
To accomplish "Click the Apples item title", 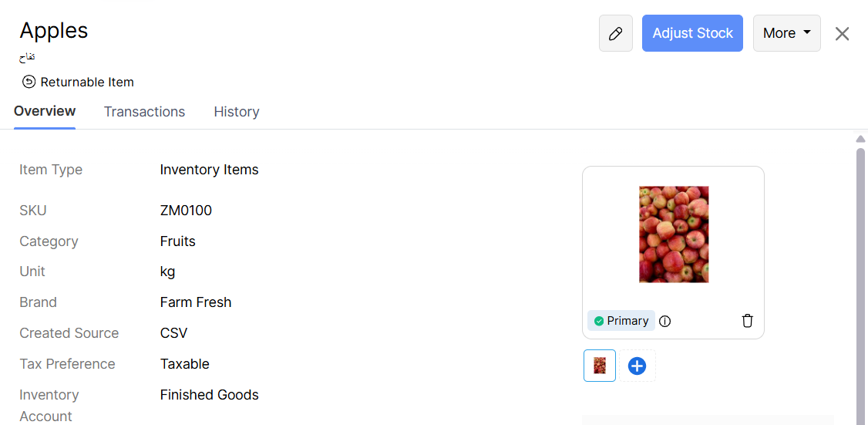I will tap(54, 30).
